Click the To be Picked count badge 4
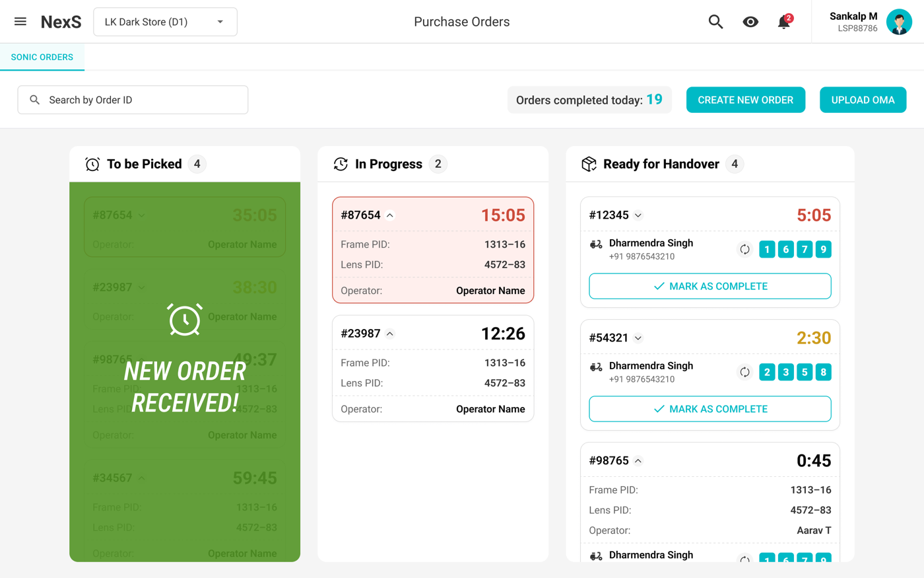 (197, 164)
